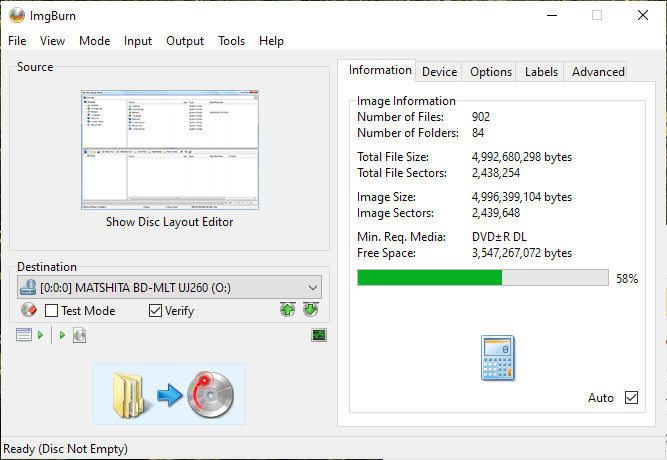Start the build with folder-to-disc button
667x460 pixels.
click(169, 394)
